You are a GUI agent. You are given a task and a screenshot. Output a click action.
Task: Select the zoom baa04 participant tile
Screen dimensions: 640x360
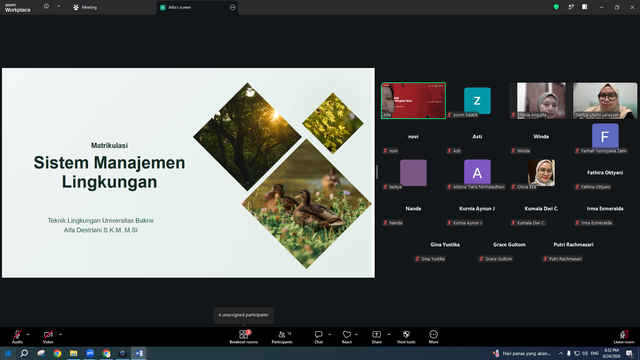pos(477,100)
